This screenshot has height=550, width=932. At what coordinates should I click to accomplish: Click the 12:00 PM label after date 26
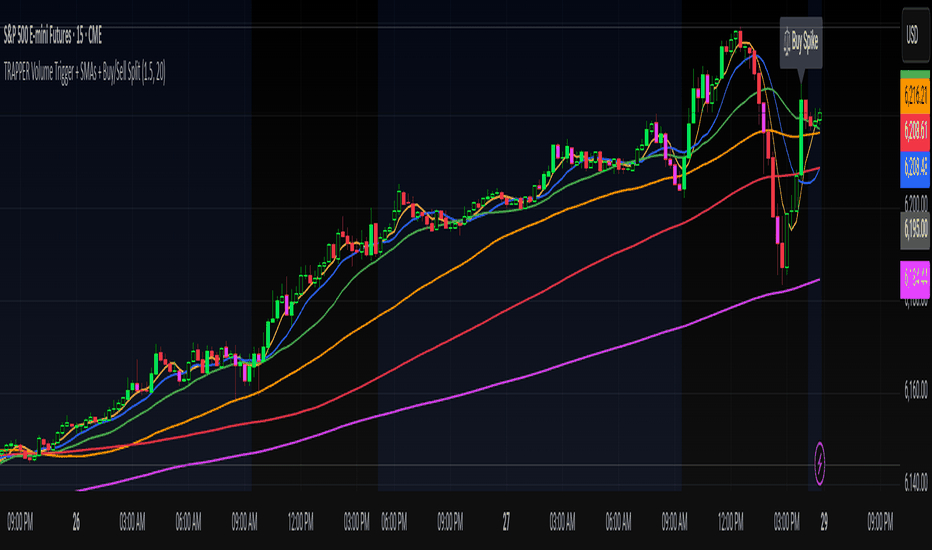pyautogui.click(x=301, y=522)
